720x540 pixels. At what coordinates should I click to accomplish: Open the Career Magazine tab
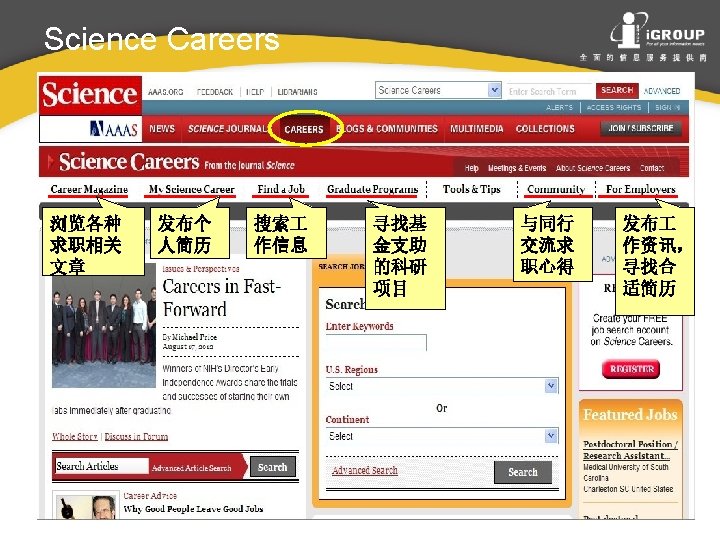coord(89,189)
